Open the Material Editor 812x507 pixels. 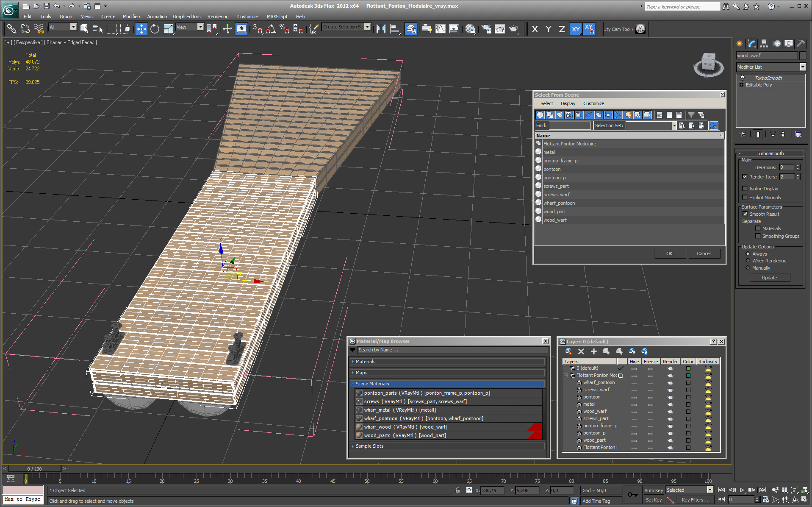point(470,29)
